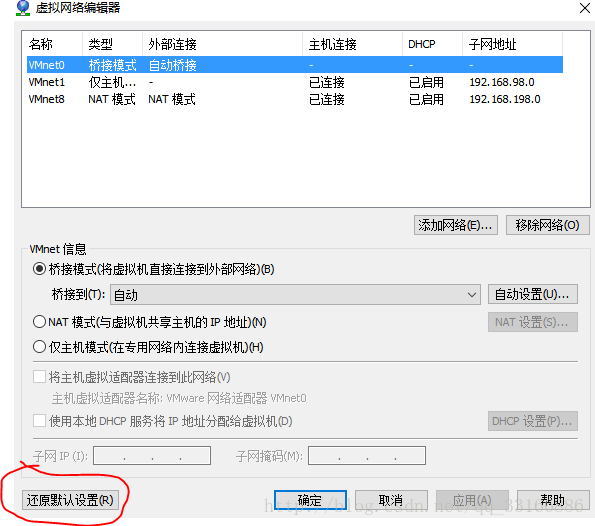Sort by 子网地址 column header
This screenshot has height=526, width=595.
512,44
